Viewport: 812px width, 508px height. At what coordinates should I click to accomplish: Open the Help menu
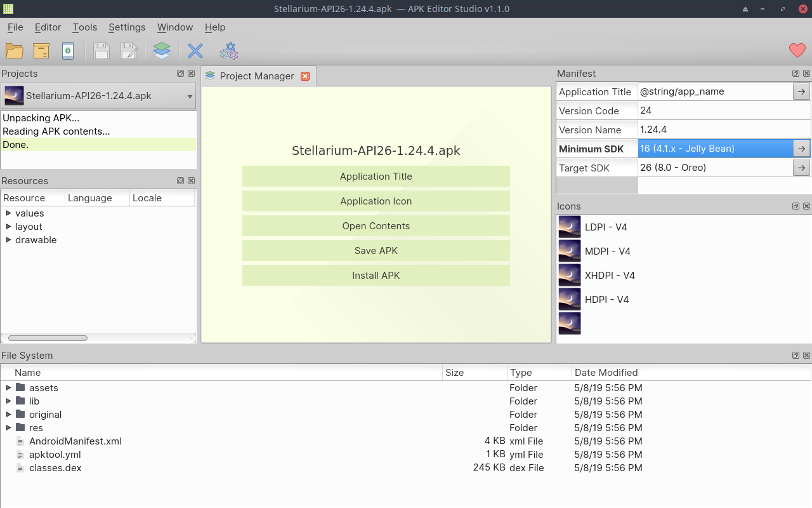(x=215, y=27)
